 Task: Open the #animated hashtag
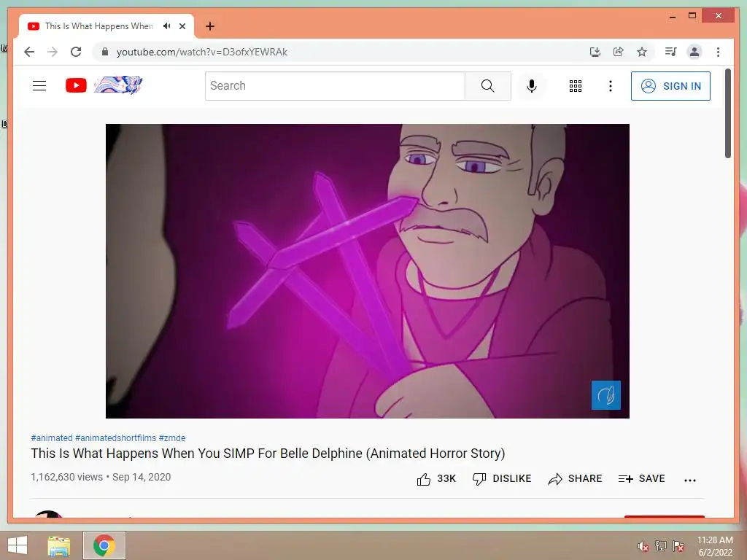[x=52, y=437]
